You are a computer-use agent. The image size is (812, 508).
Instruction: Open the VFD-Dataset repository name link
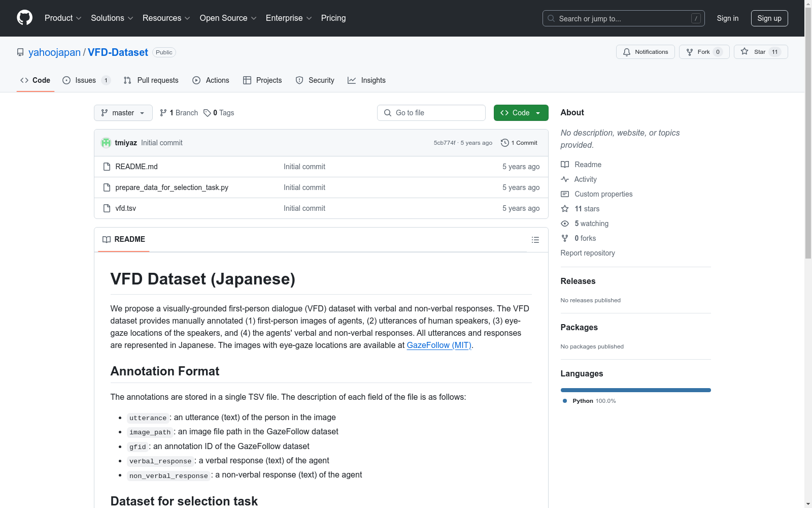118,52
